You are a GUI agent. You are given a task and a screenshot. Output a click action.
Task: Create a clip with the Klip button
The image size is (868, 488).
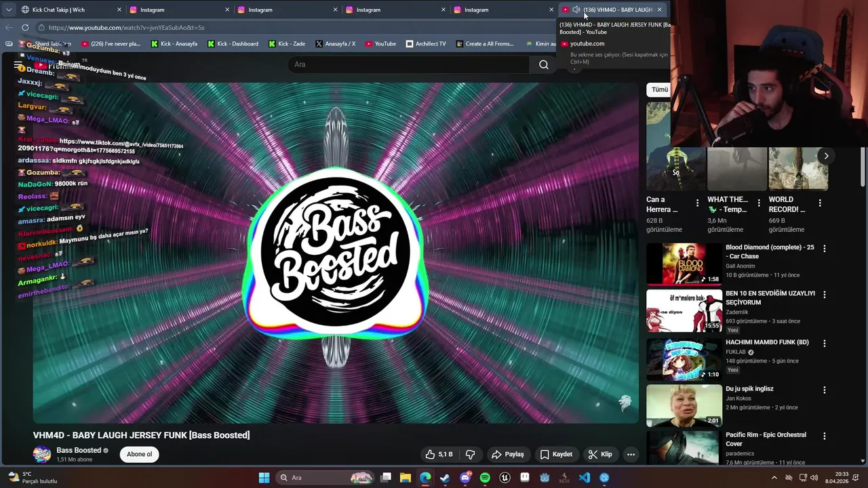[x=600, y=454]
